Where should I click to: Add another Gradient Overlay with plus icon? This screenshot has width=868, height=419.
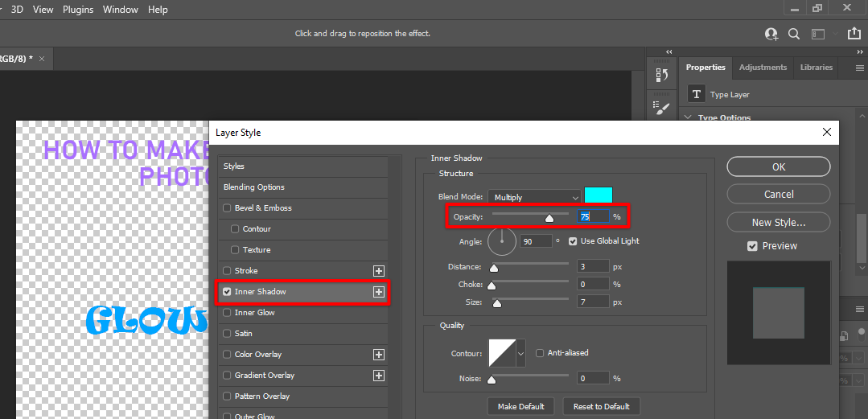coord(378,376)
